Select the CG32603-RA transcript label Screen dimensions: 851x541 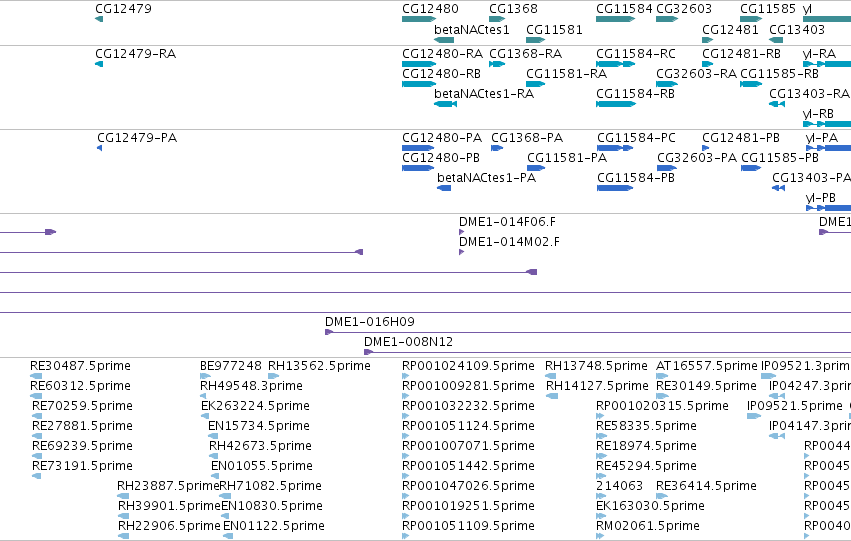point(696,73)
